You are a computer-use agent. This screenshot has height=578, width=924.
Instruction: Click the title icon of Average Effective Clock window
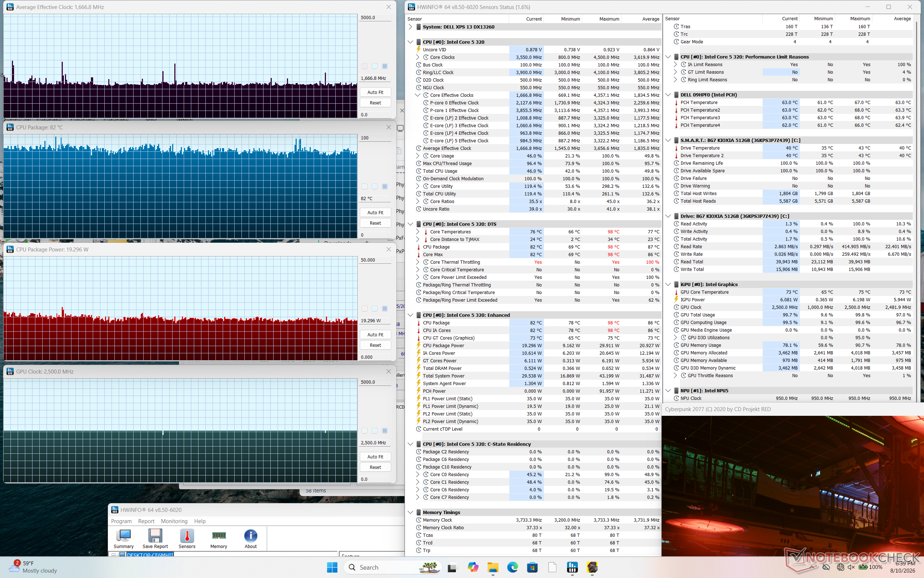point(10,7)
